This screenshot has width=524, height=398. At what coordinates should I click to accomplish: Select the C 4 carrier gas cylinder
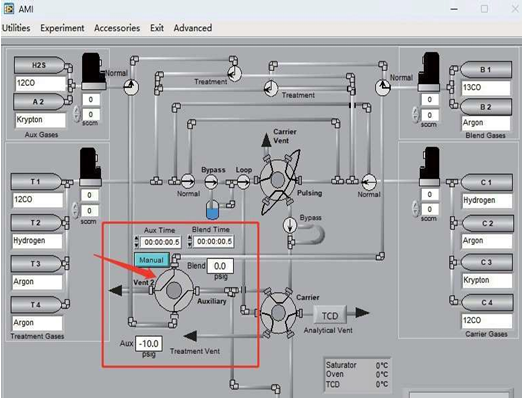[487, 302]
